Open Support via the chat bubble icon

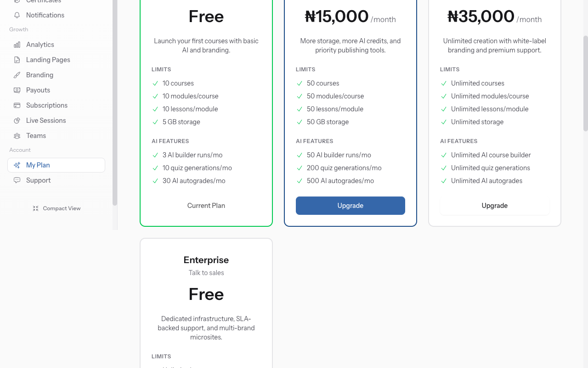pos(17,180)
